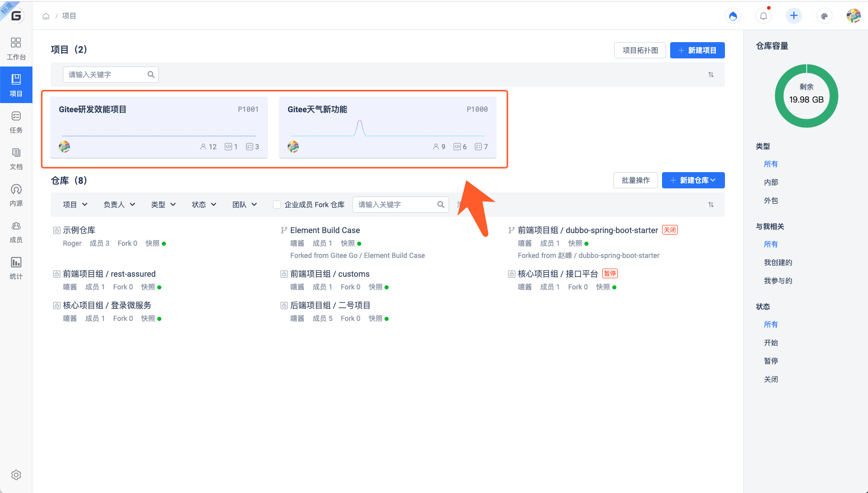Open the 统计 statistics sidebar icon
The width and height of the screenshot is (868, 493).
[x=16, y=268]
